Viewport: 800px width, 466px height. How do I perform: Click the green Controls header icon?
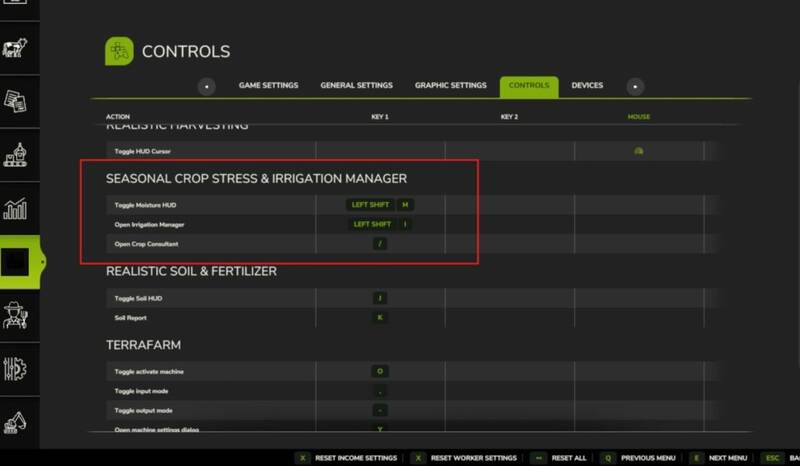point(119,51)
